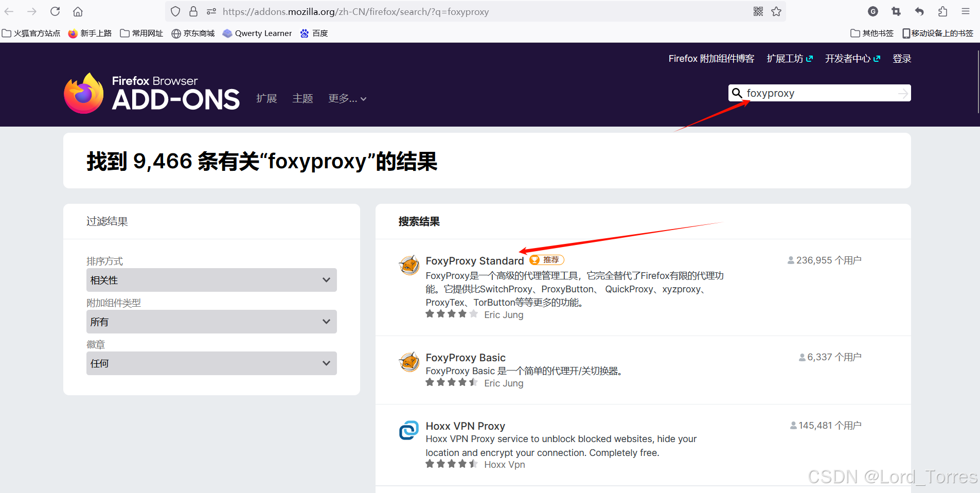Open the Qwerty Learner bookmark

[x=257, y=33]
